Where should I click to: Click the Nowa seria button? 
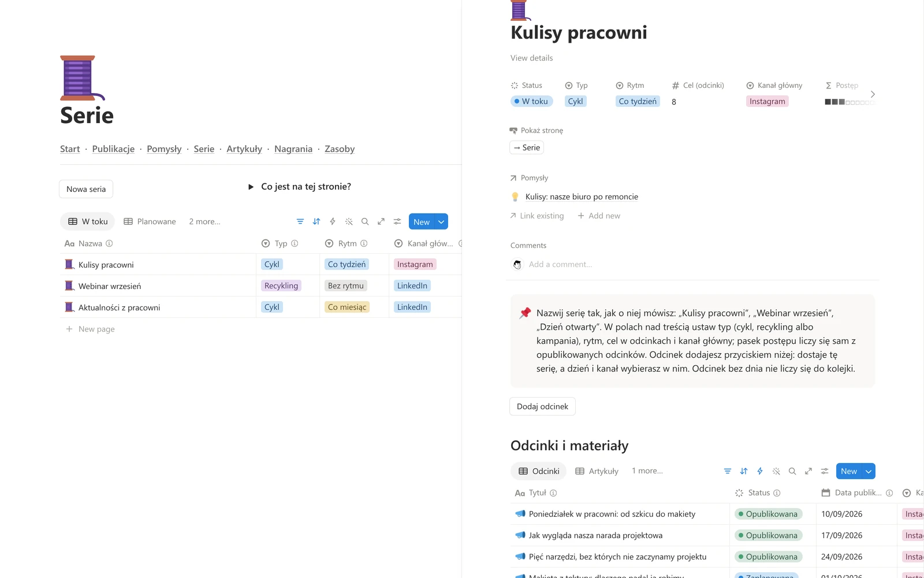[86, 189]
